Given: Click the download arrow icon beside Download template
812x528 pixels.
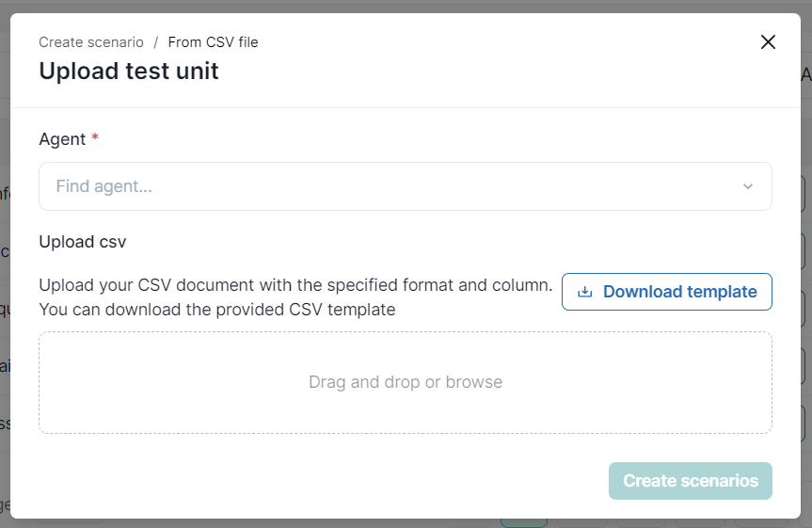Looking at the screenshot, I should [x=584, y=292].
